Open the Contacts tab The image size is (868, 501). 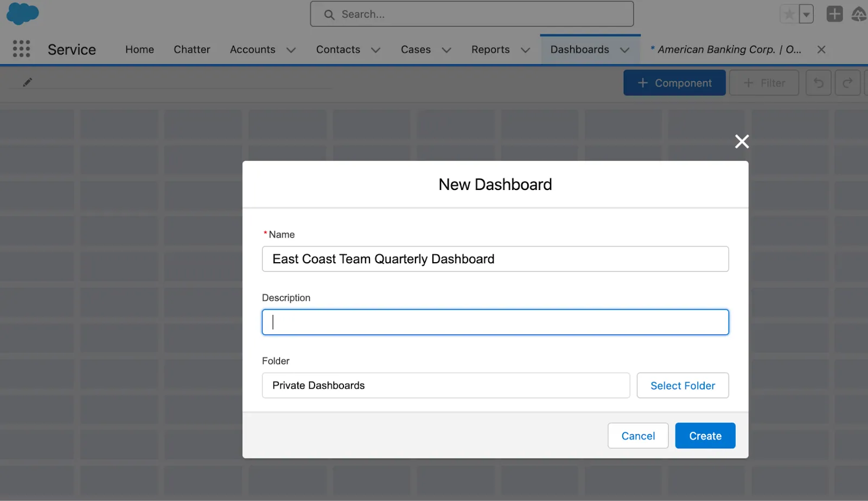tap(338, 49)
